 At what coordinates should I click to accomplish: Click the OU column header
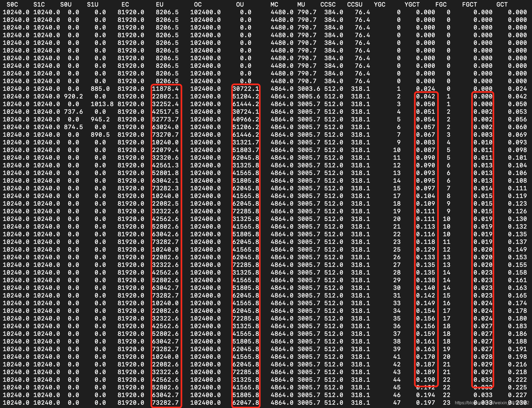coord(240,5)
